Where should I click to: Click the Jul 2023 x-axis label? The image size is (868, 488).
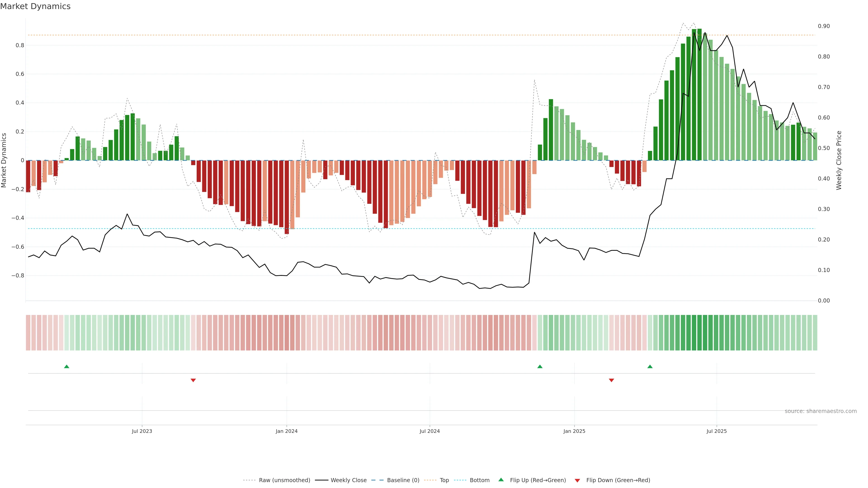pyautogui.click(x=142, y=431)
